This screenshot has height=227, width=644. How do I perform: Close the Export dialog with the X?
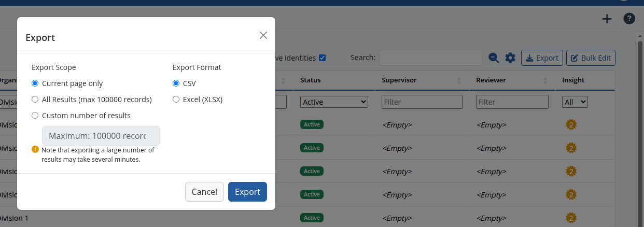(263, 35)
